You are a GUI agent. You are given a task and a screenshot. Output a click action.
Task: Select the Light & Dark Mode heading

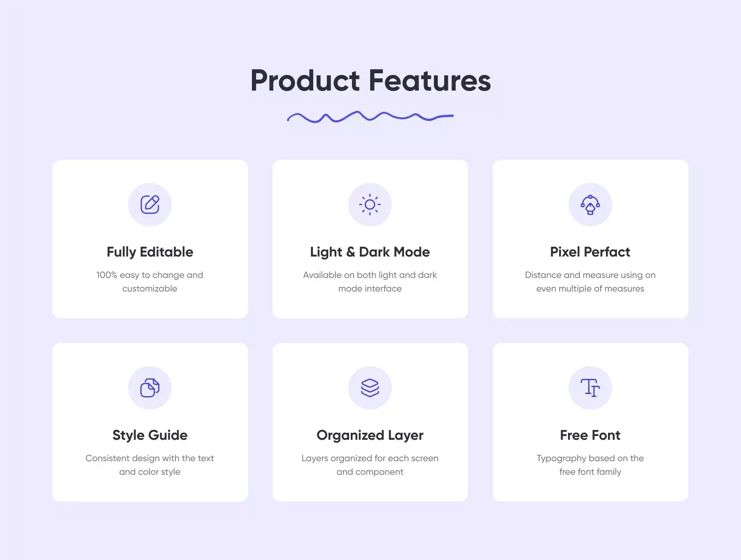click(370, 252)
